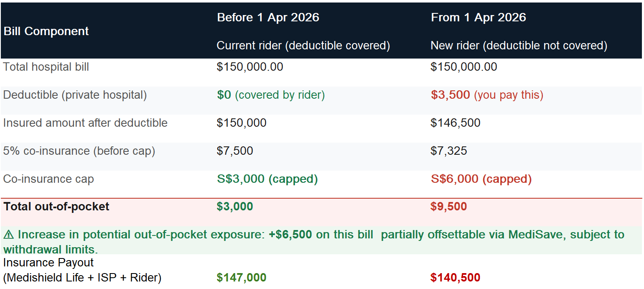Click the $3,500 (you pay this) cell

click(487, 95)
